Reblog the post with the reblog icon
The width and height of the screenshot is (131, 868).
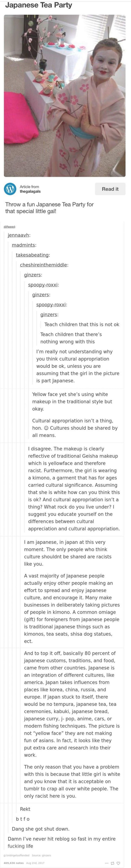112,863
